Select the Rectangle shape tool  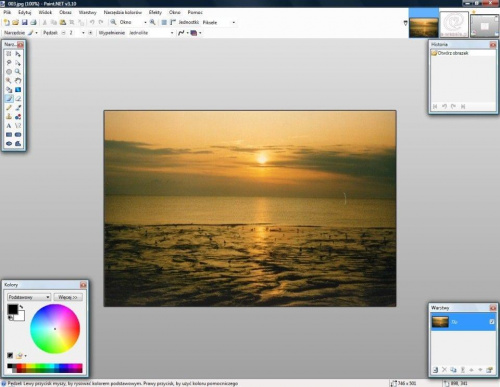[9, 135]
